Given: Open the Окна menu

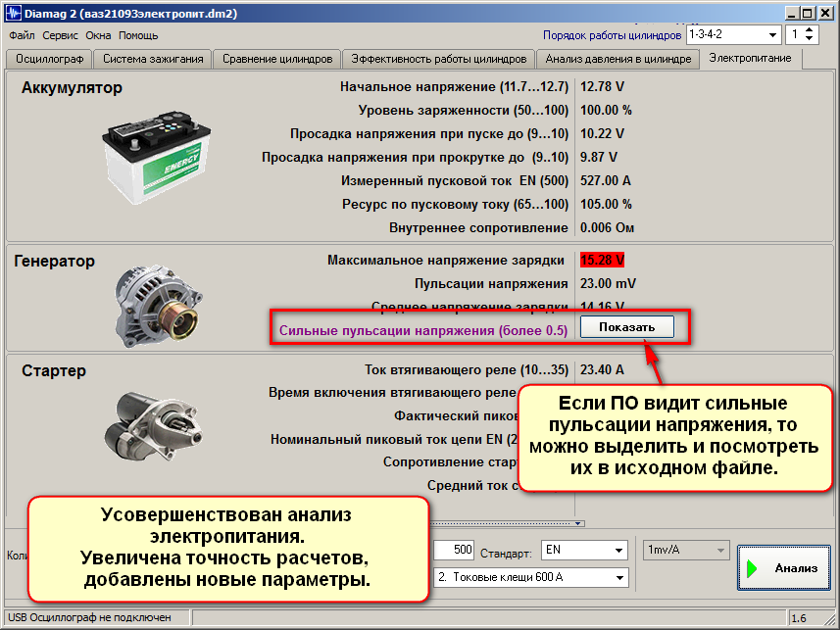Looking at the screenshot, I should 98,36.
